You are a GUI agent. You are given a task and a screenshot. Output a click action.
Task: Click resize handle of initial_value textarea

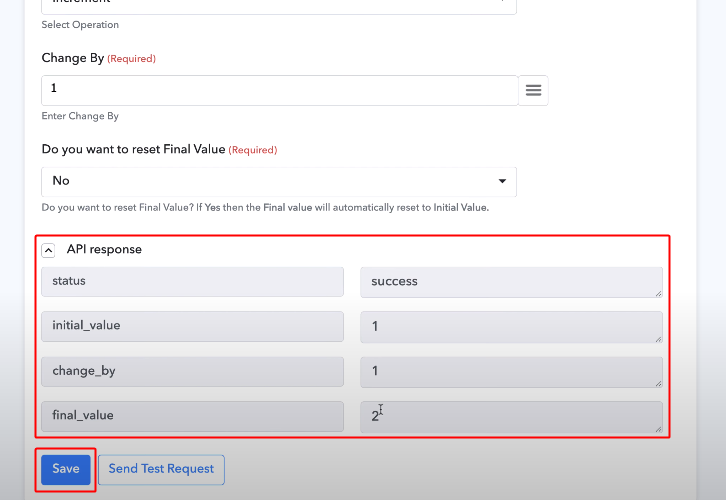658,339
